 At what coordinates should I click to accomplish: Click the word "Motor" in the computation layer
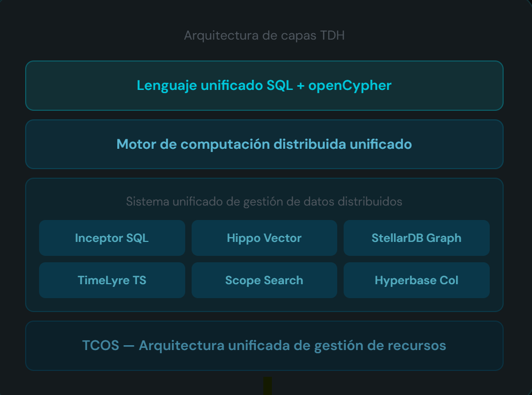point(134,145)
